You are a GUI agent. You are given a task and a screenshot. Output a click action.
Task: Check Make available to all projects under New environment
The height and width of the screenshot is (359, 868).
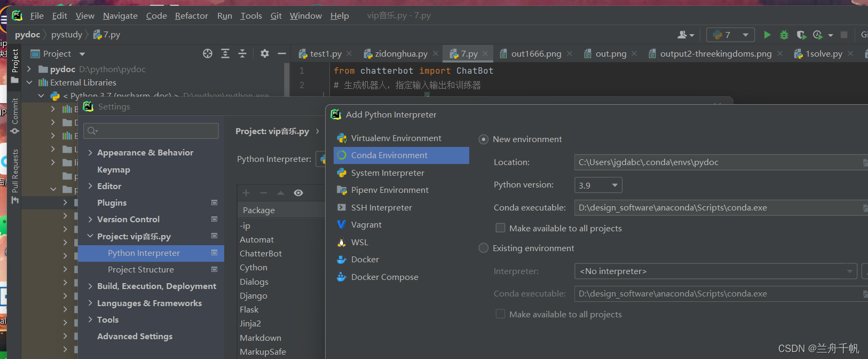(501, 228)
